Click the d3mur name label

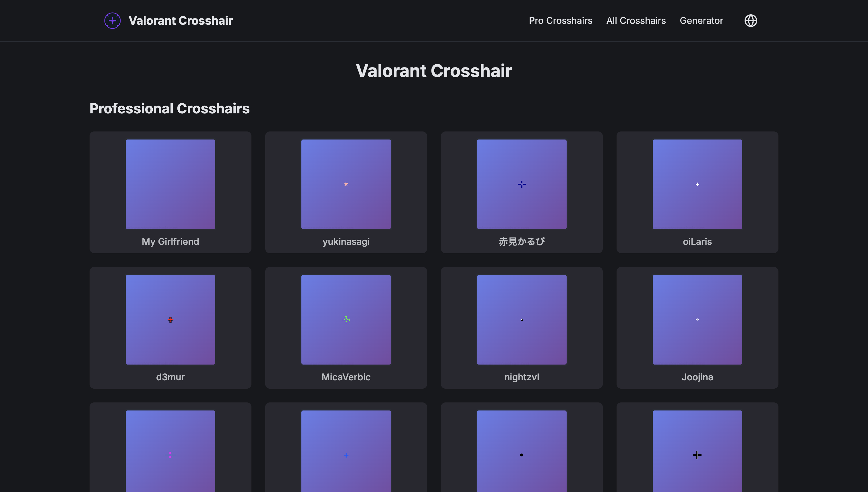pyautogui.click(x=170, y=377)
